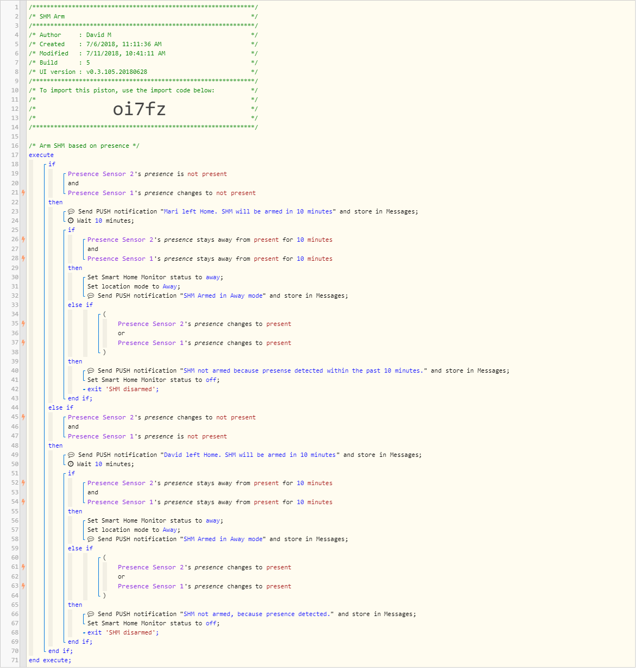Click the clock icon on line 24 Wait statement
The height and width of the screenshot is (672, 640).
point(71,221)
